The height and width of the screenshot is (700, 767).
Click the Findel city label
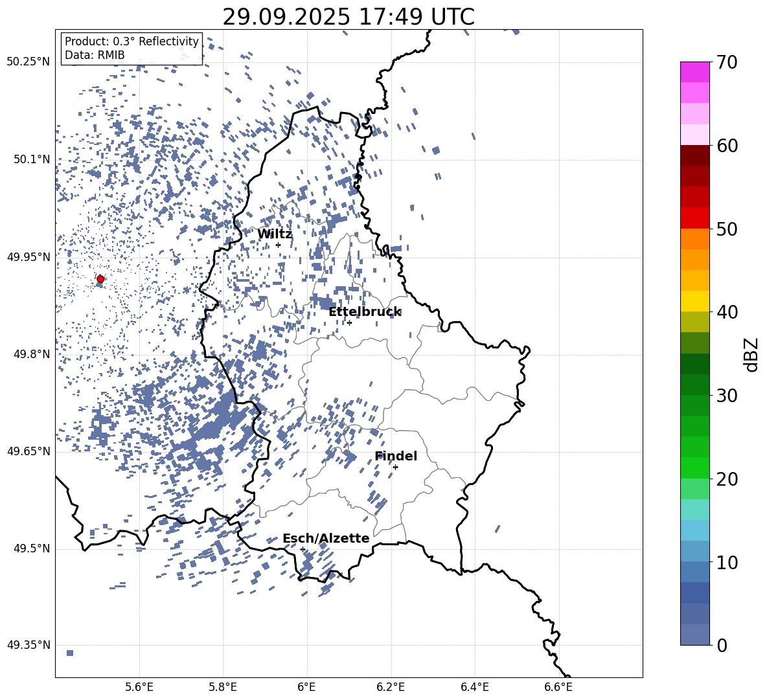click(396, 456)
